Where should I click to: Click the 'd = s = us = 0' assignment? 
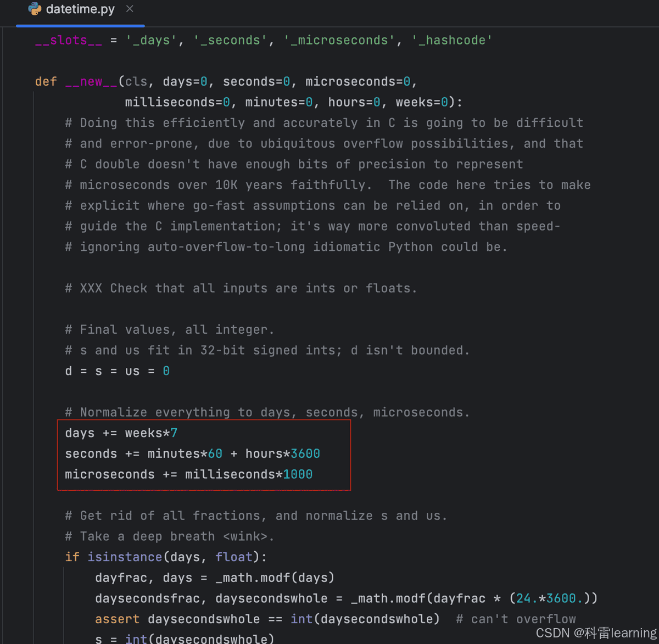click(x=117, y=371)
